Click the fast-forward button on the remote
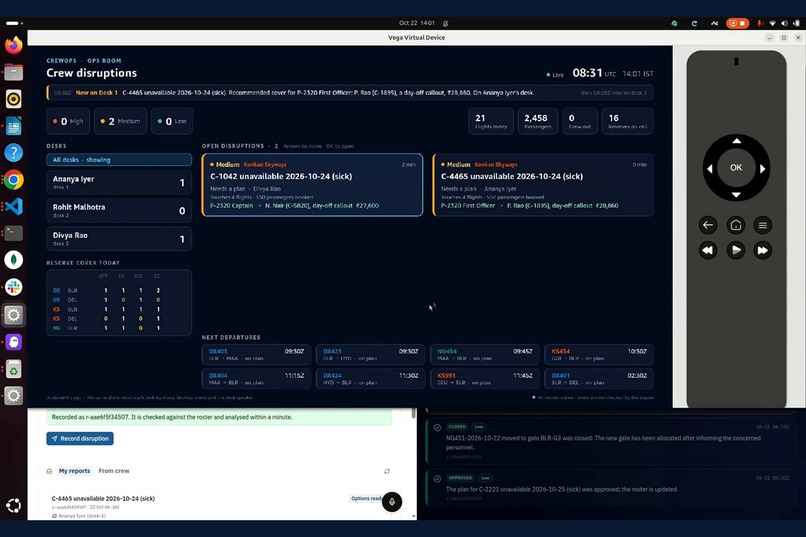 coord(762,250)
